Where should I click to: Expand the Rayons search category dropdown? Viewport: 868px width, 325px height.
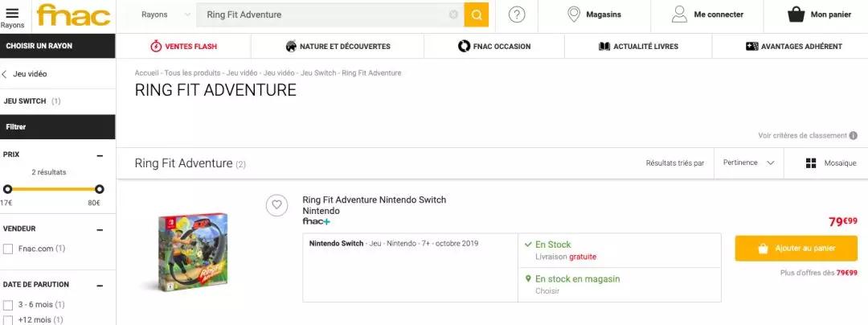point(165,14)
